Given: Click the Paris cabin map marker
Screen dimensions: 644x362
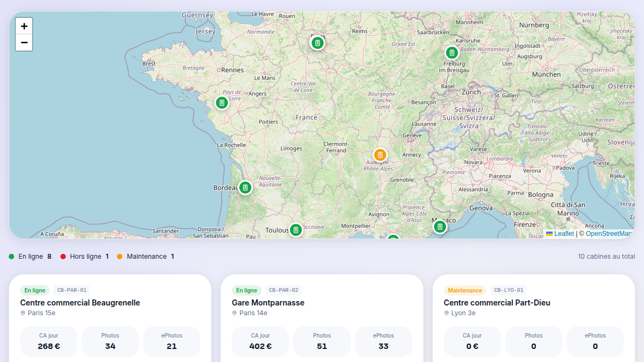Looking at the screenshot, I should [x=318, y=43].
